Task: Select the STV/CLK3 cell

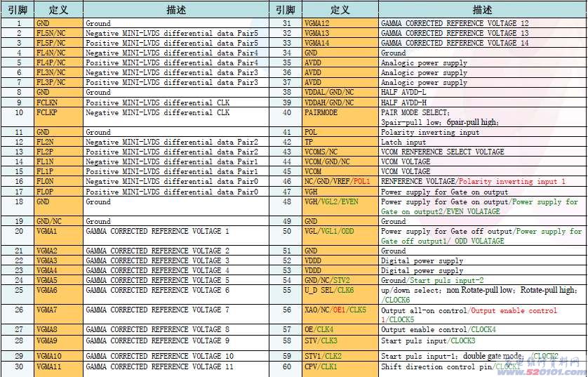Action: click(x=340, y=341)
